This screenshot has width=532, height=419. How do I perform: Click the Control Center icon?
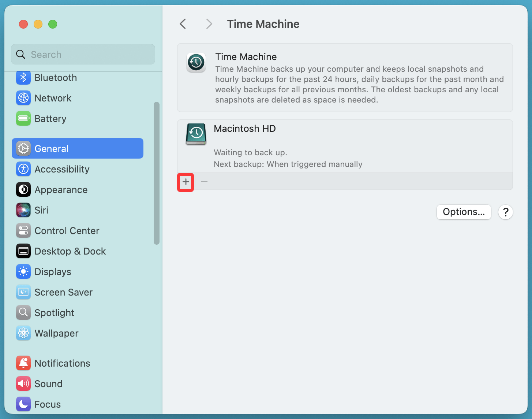[23, 231]
